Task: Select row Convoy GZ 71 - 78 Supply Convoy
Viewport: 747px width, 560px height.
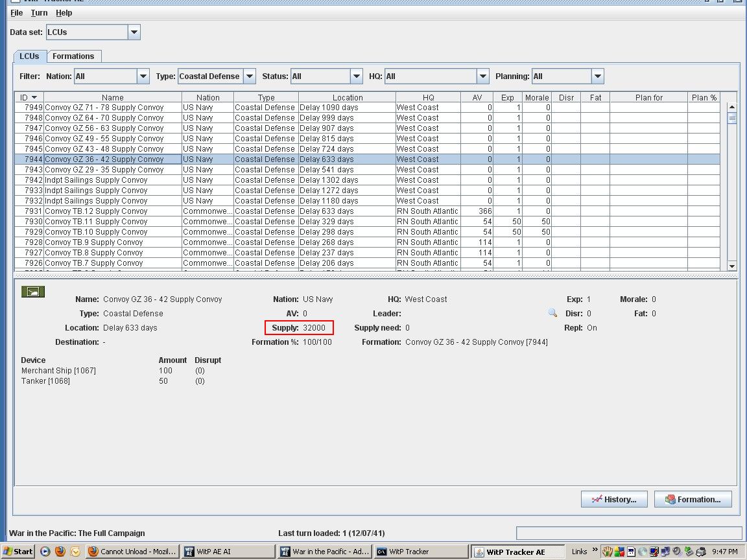Action: pyautogui.click(x=367, y=108)
